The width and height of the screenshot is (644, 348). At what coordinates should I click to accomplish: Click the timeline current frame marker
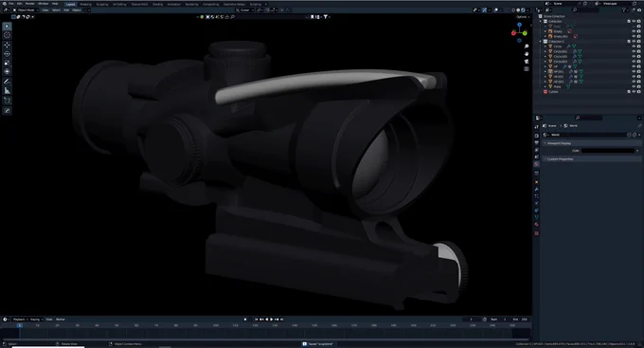click(19, 325)
